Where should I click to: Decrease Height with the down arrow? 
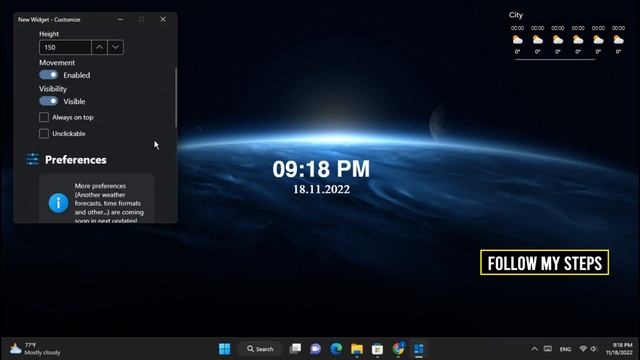pyautogui.click(x=116, y=47)
